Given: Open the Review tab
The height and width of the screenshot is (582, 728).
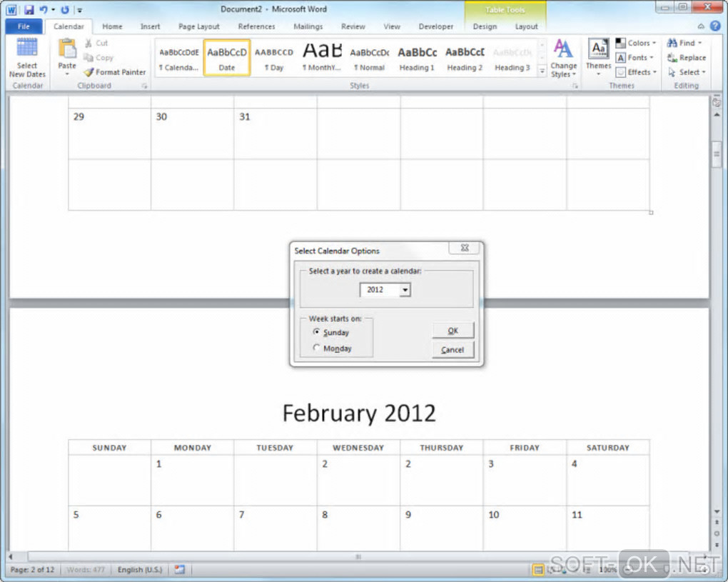Looking at the screenshot, I should 353,26.
